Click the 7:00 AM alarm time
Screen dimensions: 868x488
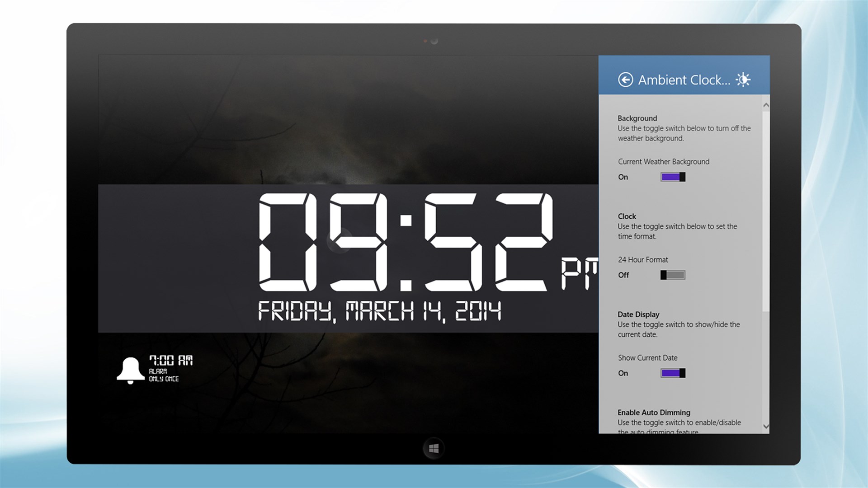point(171,361)
